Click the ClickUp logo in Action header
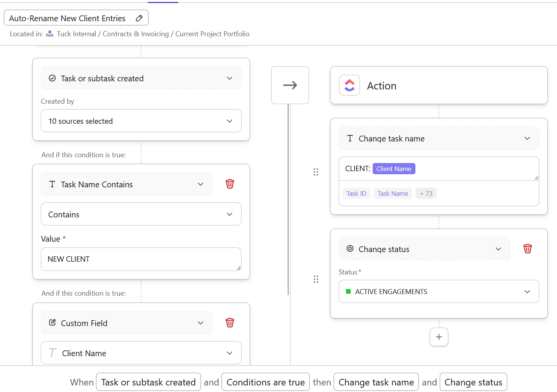The image size is (557, 392). pyautogui.click(x=349, y=85)
